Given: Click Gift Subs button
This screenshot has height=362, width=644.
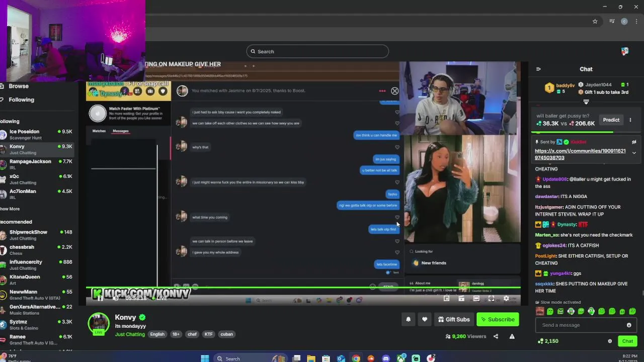Looking at the screenshot, I should pos(454,319).
